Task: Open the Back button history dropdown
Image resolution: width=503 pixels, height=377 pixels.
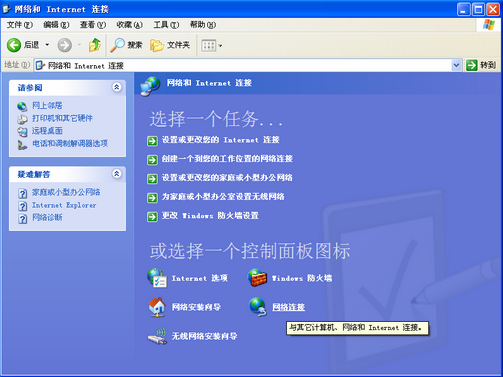Action: tap(47, 45)
